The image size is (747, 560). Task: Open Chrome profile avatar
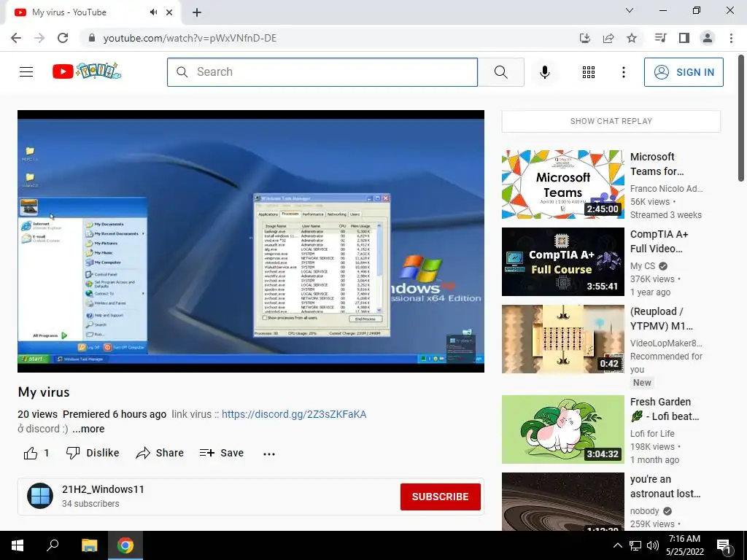pos(708,38)
